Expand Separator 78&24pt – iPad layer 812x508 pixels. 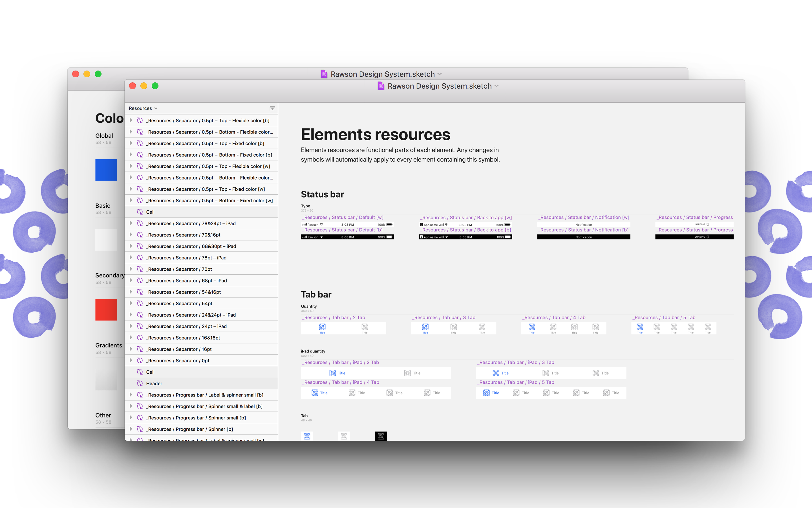point(131,223)
